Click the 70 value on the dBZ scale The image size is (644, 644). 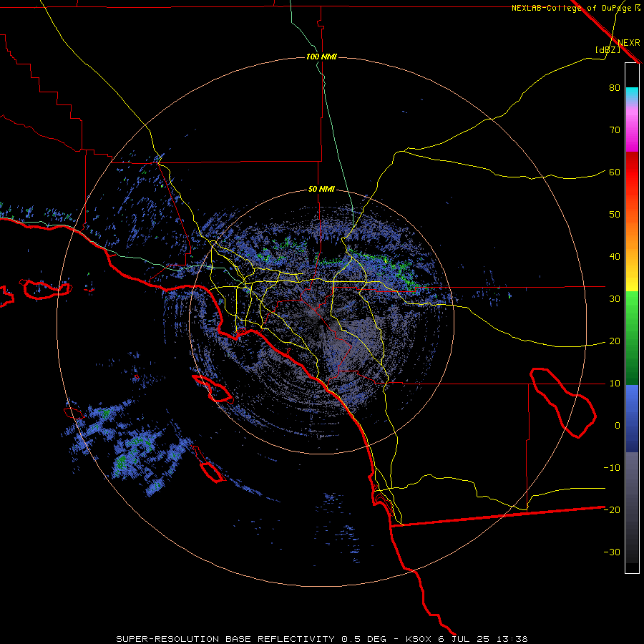tap(615, 130)
